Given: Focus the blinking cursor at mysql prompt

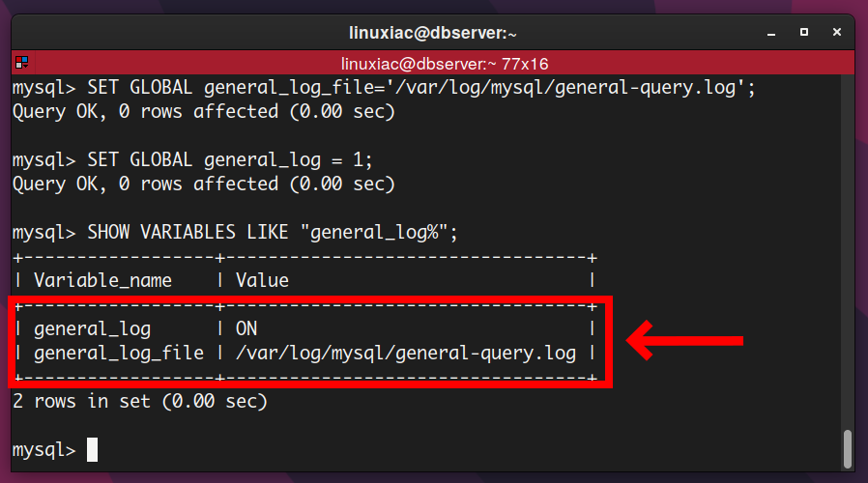Looking at the screenshot, I should (x=93, y=449).
